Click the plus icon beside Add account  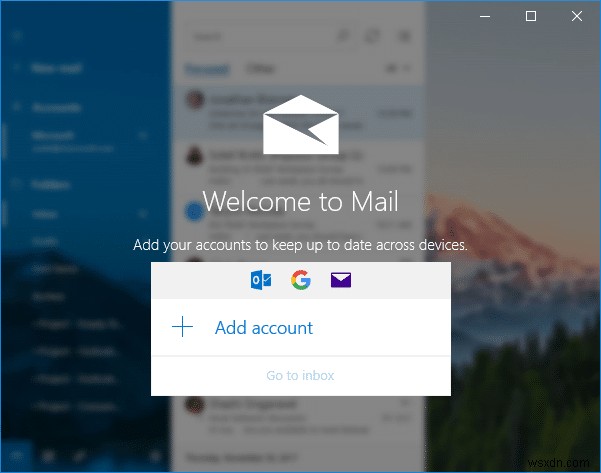pyautogui.click(x=182, y=327)
